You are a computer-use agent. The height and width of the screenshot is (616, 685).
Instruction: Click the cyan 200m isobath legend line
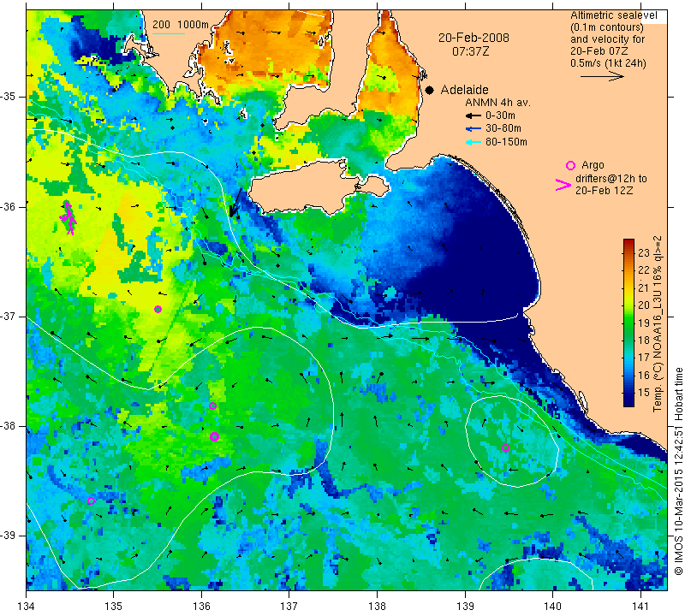168,33
